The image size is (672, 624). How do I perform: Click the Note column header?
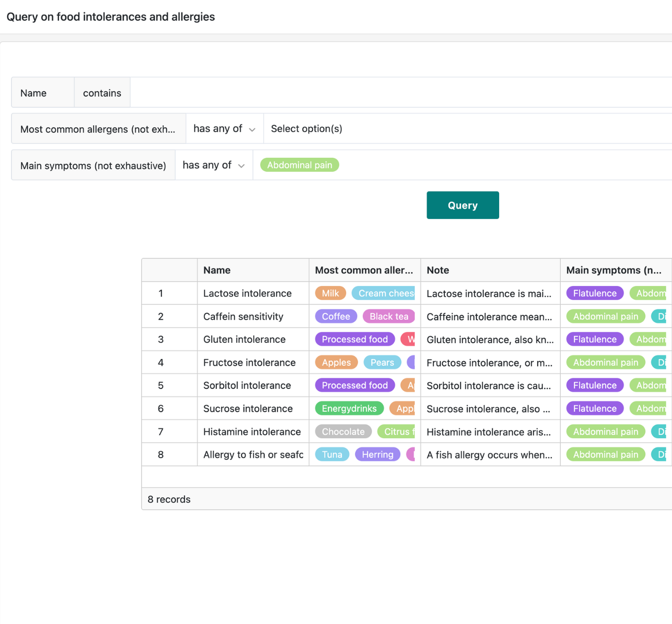(490, 270)
